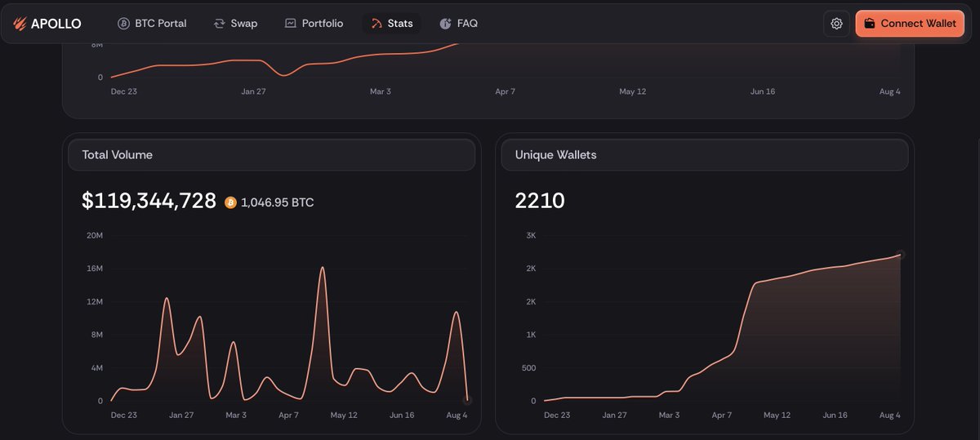Click the Unique Wallets chart end marker
The height and width of the screenshot is (440, 980).
point(900,255)
